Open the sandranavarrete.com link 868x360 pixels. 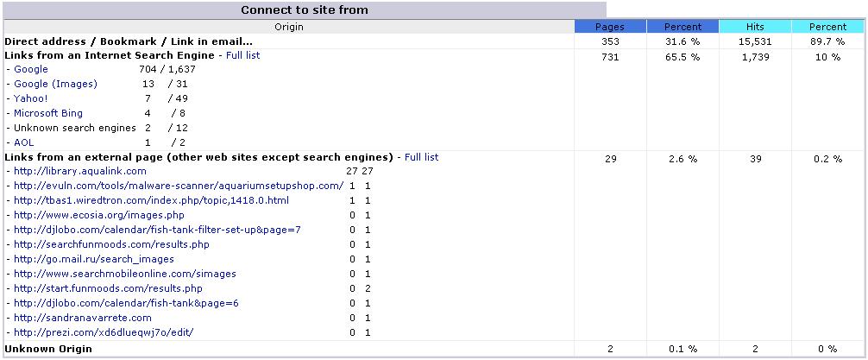(83, 318)
